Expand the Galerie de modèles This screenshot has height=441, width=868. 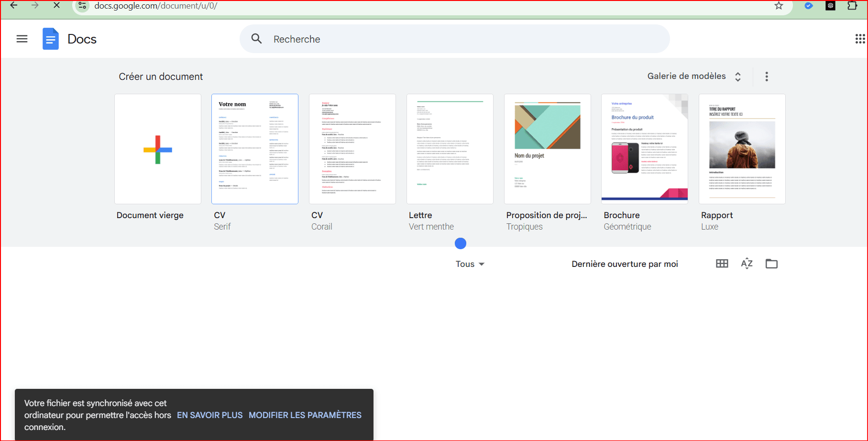[x=694, y=77]
